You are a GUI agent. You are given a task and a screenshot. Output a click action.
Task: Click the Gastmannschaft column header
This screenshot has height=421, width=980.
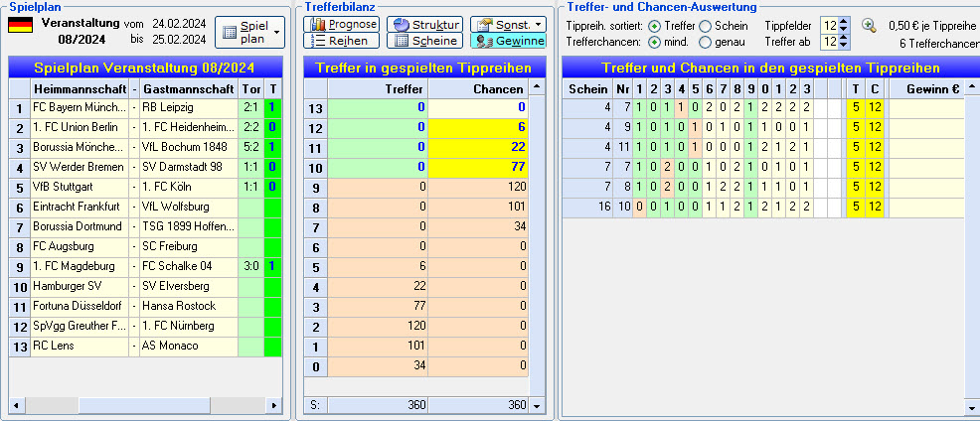[189, 88]
